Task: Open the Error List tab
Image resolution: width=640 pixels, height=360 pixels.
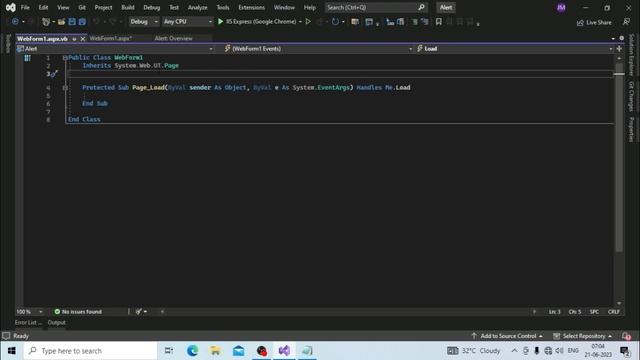Action: tap(28, 322)
